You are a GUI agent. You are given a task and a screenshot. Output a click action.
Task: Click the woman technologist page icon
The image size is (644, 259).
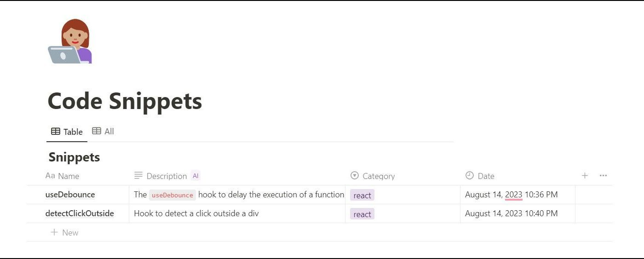coord(70,41)
